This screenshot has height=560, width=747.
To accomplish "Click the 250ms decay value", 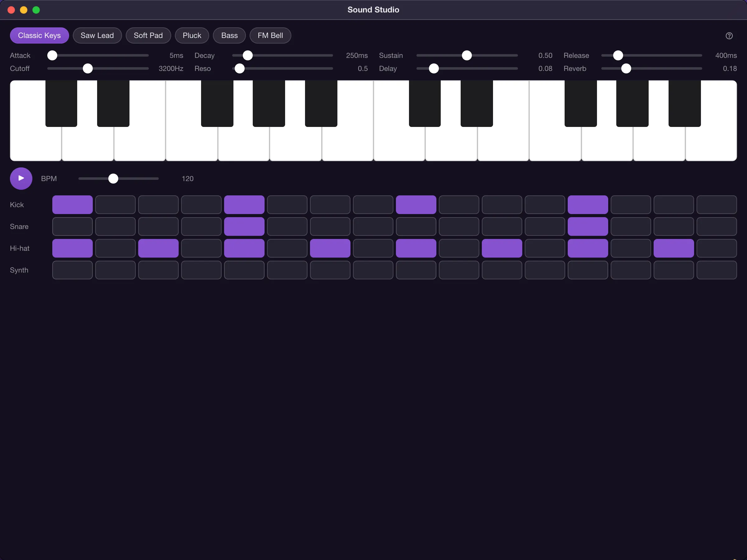I will pos(357,55).
